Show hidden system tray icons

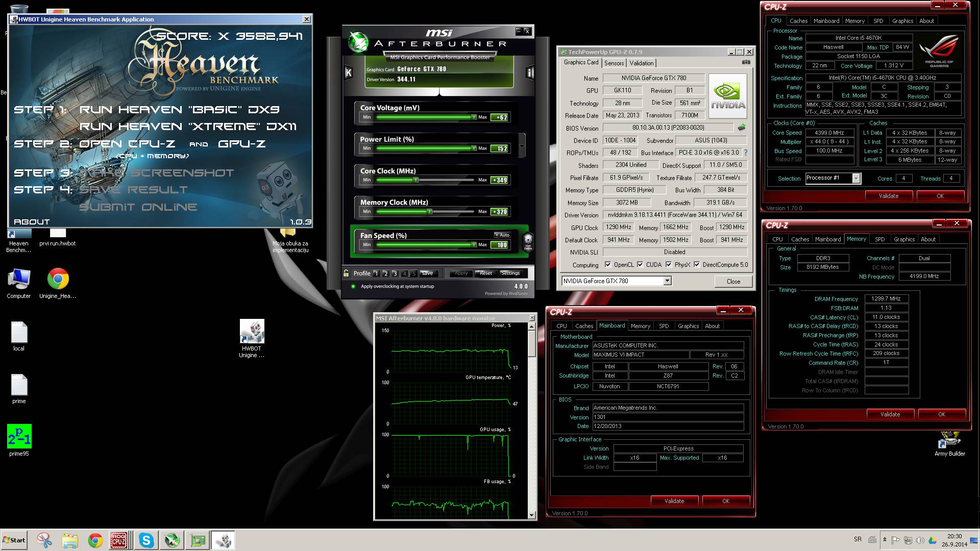pyautogui.click(x=886, y=540)
